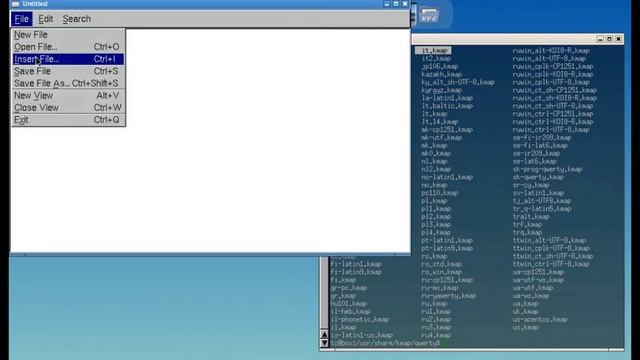Click tralt.kmap in the terminal listing
This screenshot has height=360, width=640.
(531, 217)
